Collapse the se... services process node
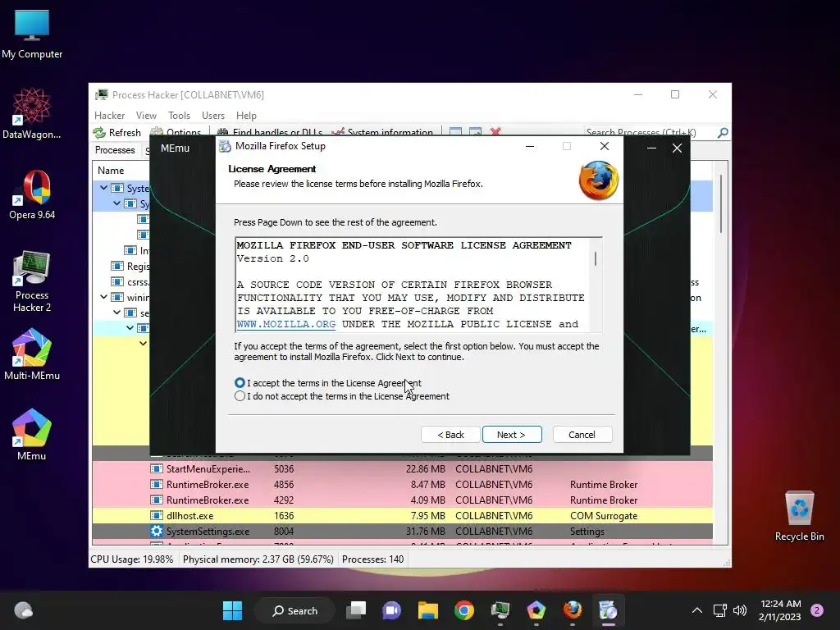The width and height of the screenshot is (840, 630). tap(116, 313)
